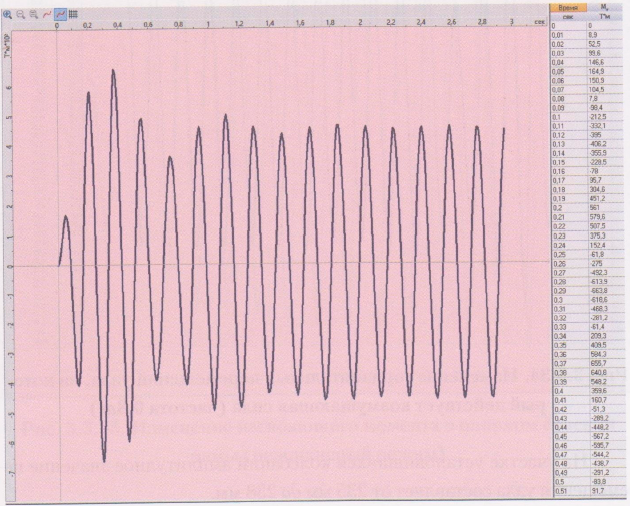The height and width of the screenshot is (506, 630).
Task: Click the zoom in magnifier icon
Action: [x=7, y=15]
